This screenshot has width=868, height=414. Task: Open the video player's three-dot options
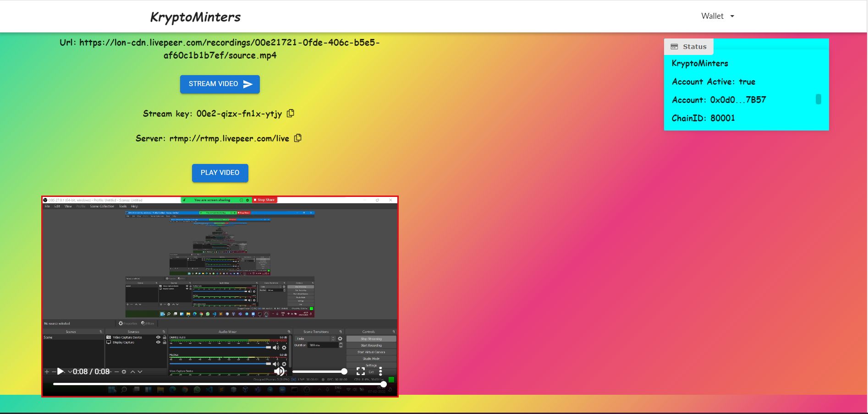[x=380, y=371]
